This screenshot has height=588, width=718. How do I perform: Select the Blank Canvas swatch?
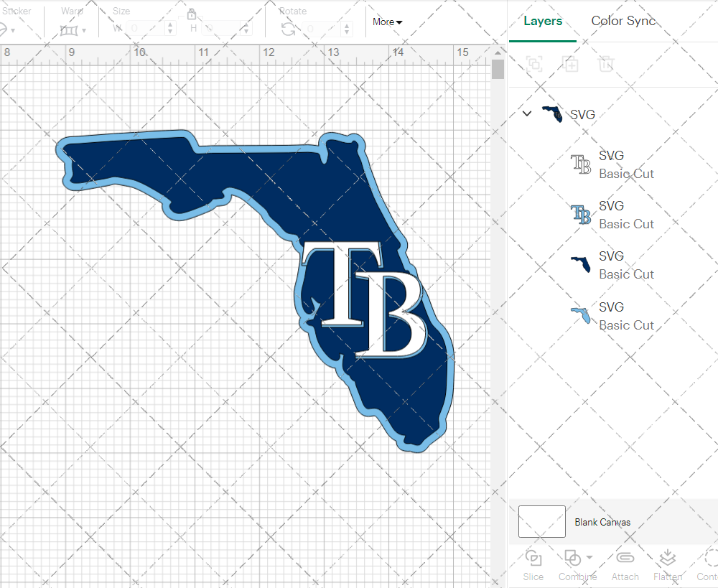pos(541,522)
